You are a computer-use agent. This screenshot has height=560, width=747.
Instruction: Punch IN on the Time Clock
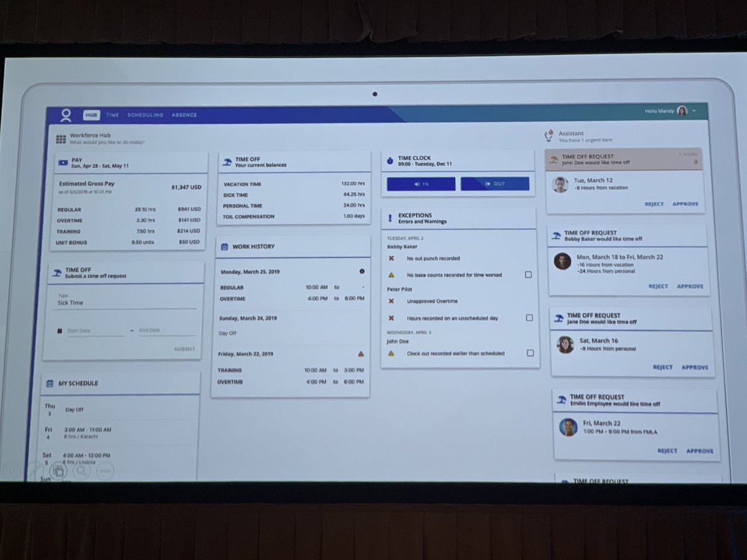point(421,184)
